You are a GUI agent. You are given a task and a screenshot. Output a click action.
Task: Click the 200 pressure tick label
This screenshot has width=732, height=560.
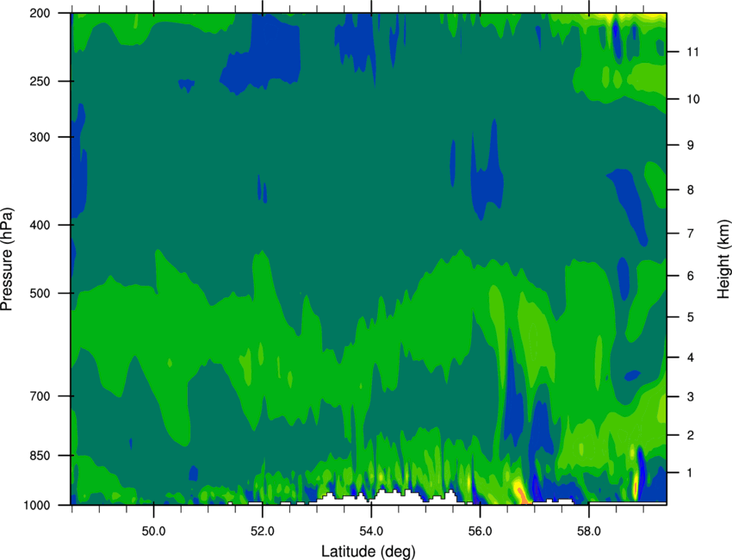pos(40,13)
